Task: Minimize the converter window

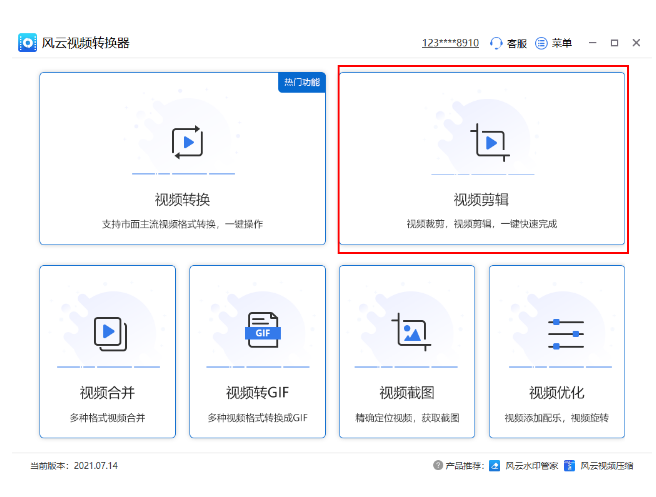Action: (592, 43)
